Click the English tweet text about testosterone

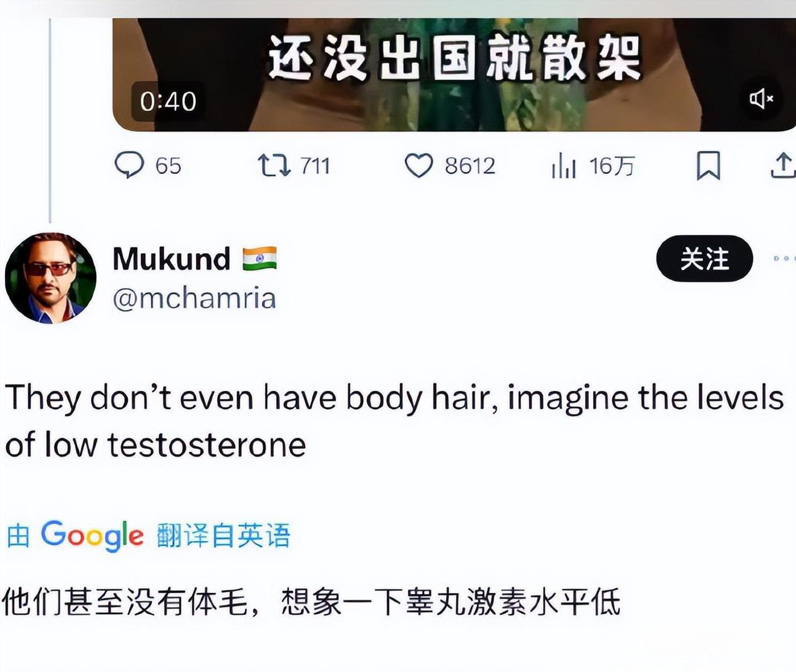[x=394, y=421]
